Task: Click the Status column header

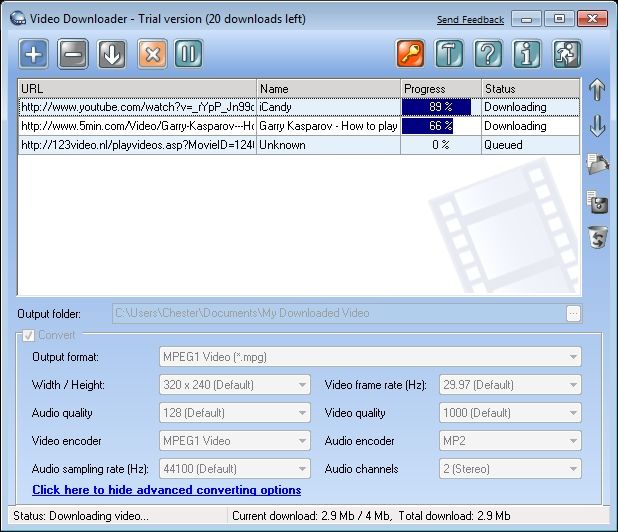Action: [x=531, y=89]
